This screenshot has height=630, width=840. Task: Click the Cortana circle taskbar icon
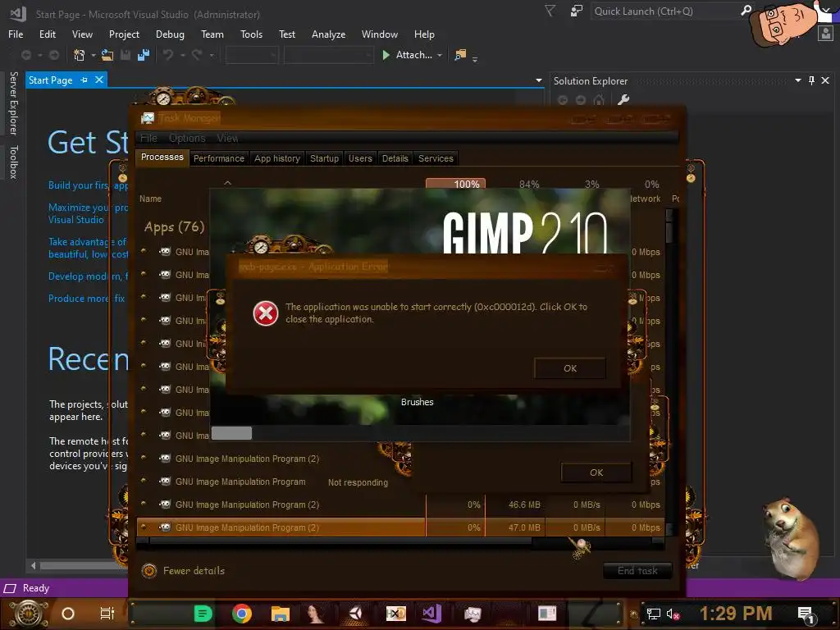68,614
